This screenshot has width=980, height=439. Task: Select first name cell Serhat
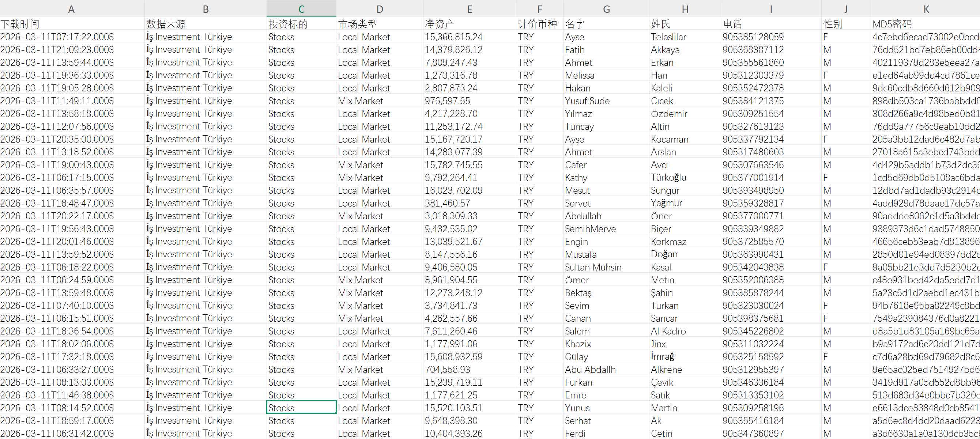point(606,421)
